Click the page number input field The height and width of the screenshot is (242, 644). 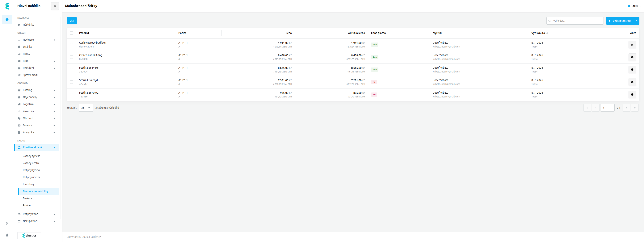coord(607,108)
